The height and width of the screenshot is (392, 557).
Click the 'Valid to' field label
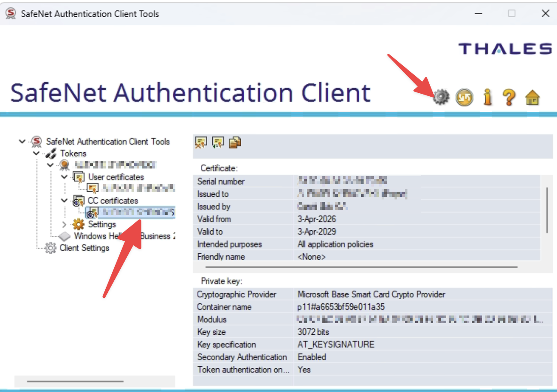(x=210, y=231)
